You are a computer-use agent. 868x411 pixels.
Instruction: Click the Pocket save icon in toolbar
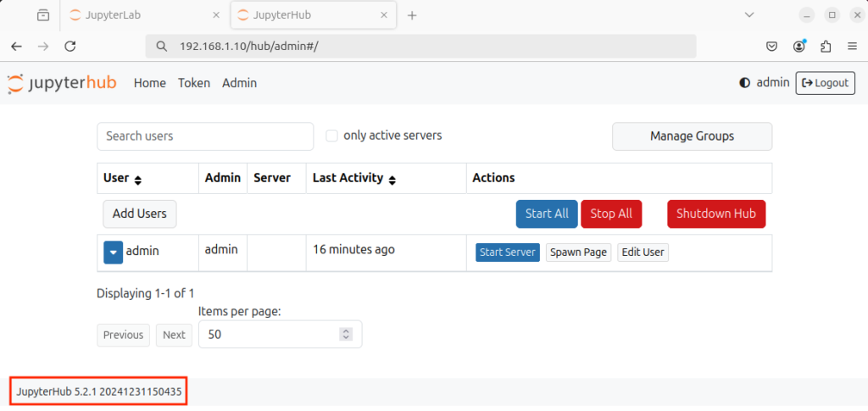[x=772, y=47]
